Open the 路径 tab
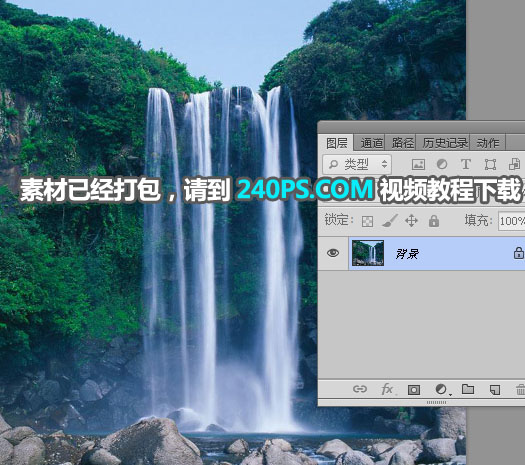This screenshot has width=525, height=465. click(402, 143)
